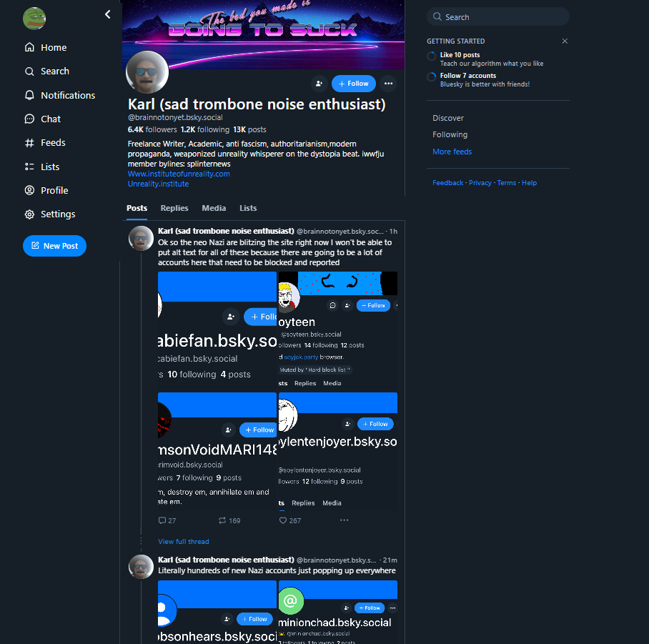The image size is (649, 644).
Task: Switch to the Replies tab
Action: pos(174,208)
